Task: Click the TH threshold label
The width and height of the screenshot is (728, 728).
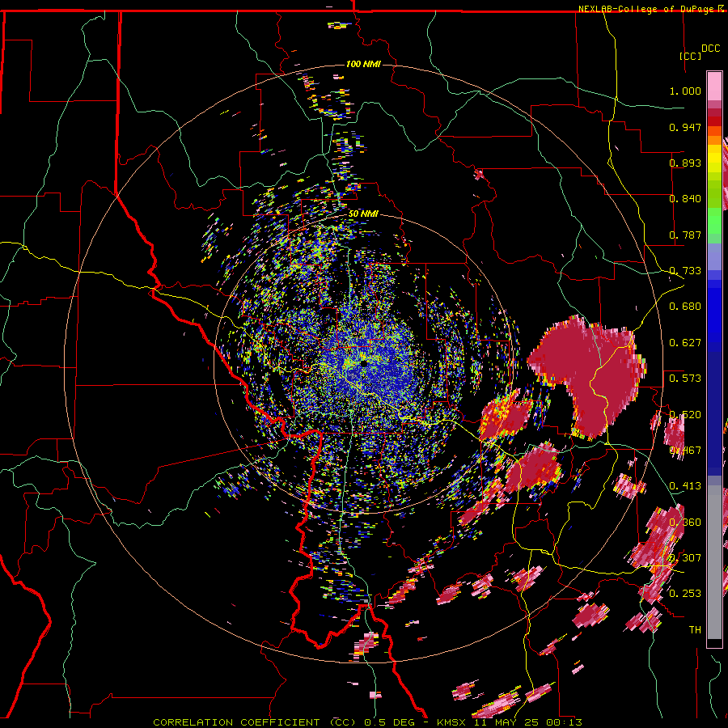Action: click(x=695, y=629)
